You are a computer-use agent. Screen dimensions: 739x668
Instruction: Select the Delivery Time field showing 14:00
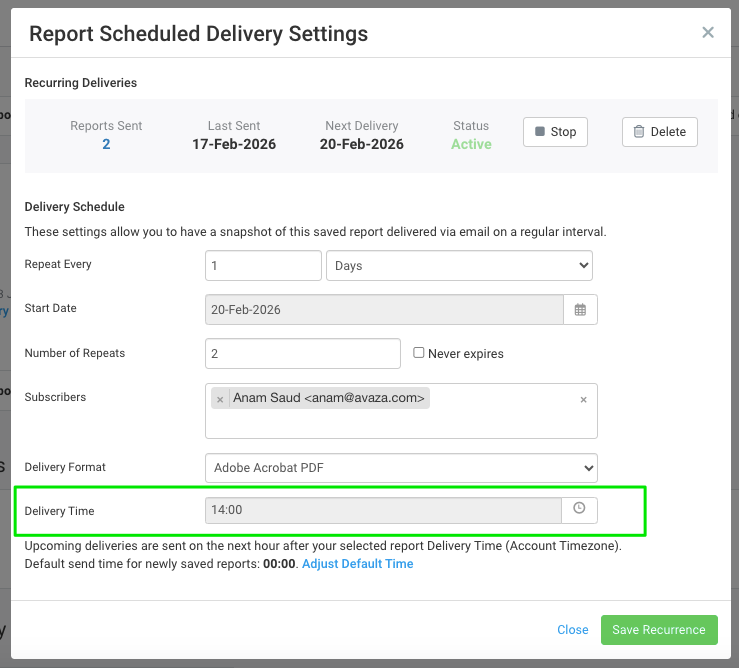(x=384, y=510)
